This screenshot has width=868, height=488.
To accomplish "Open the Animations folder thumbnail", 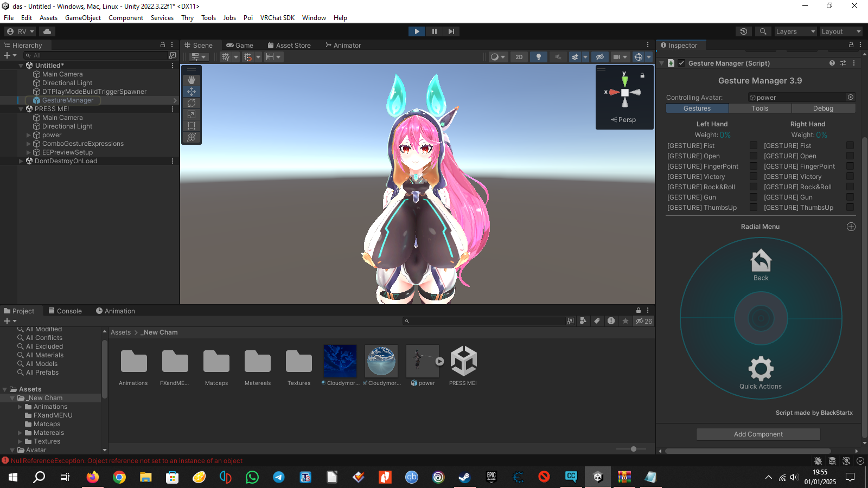I will click(133, 362).
